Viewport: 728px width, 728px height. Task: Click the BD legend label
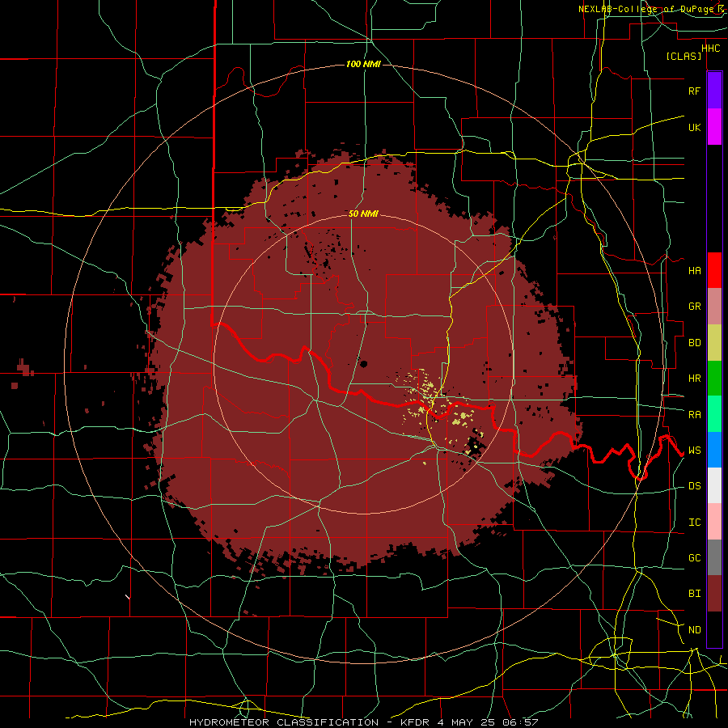pyautogui.click(x=694, y=342)
